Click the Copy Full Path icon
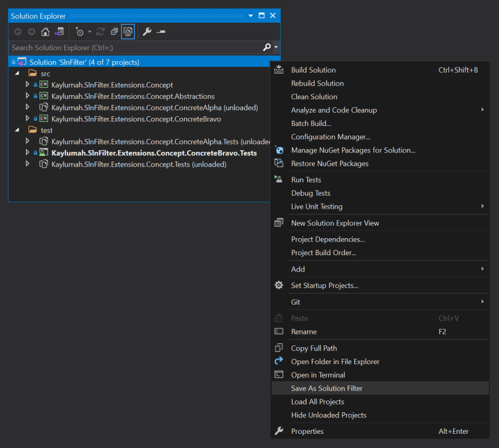Screen dimensions: 499x448 (279, 348)
